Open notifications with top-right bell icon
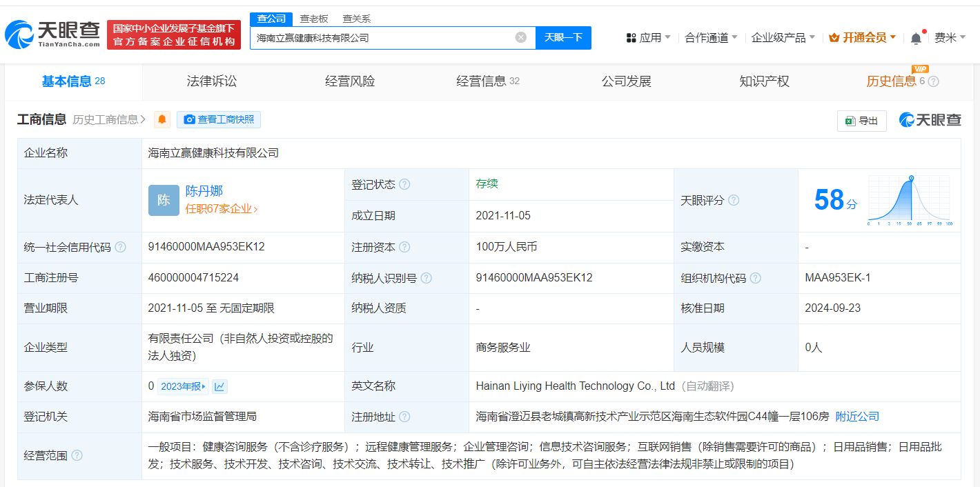Viewport: 980px width, 487px height. click(915, 37)
